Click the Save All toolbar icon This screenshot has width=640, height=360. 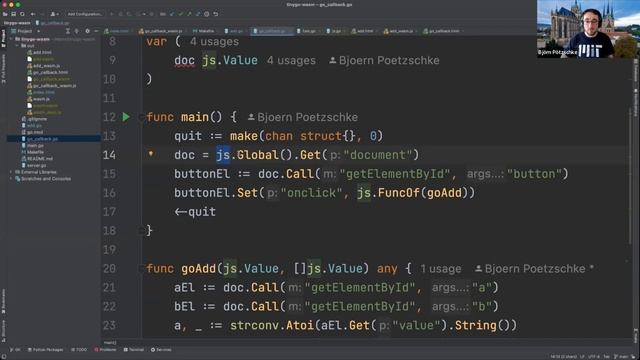pyautogui.click(x=13, y=14)
